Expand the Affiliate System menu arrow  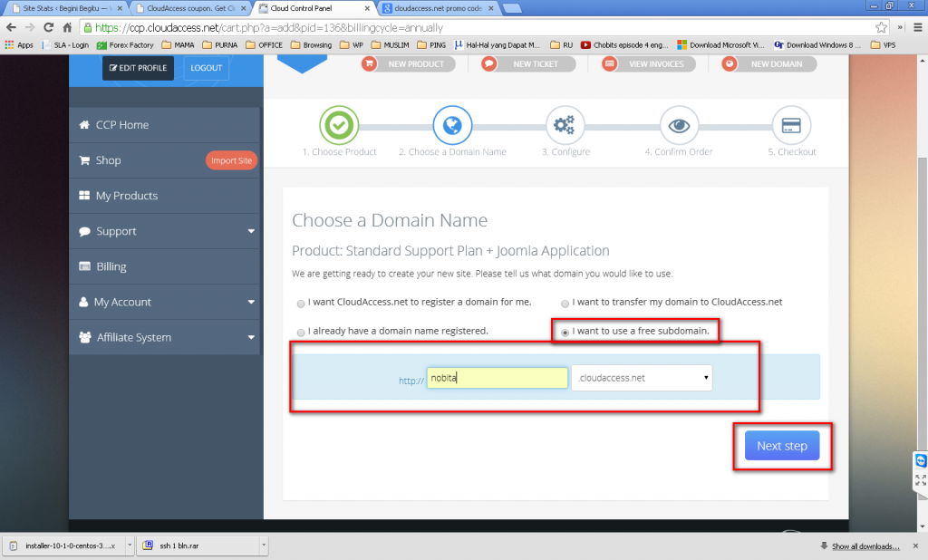251,337
